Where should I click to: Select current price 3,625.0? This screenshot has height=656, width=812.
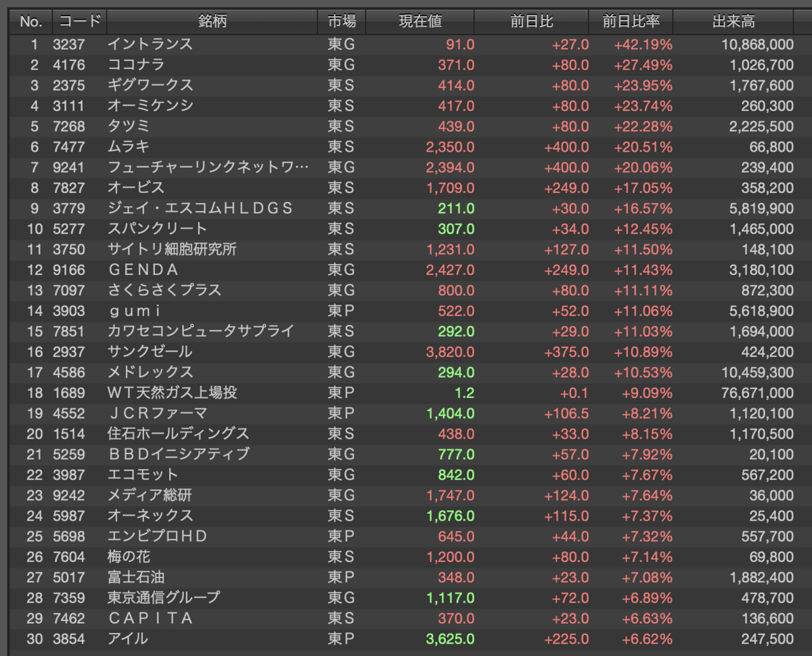451,638
